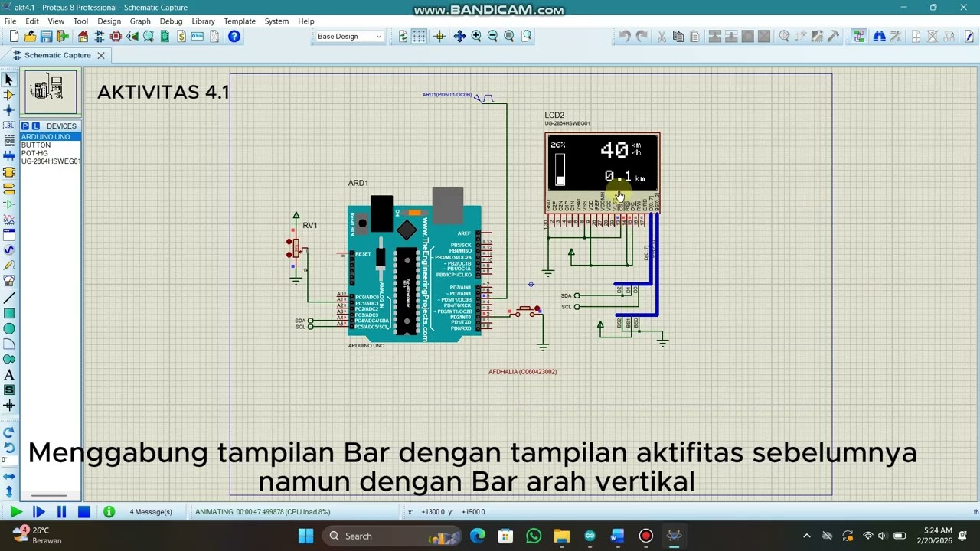This screenshot has width=980, height=551.
Task: Toggle the grid display
Action: point(420,36)
